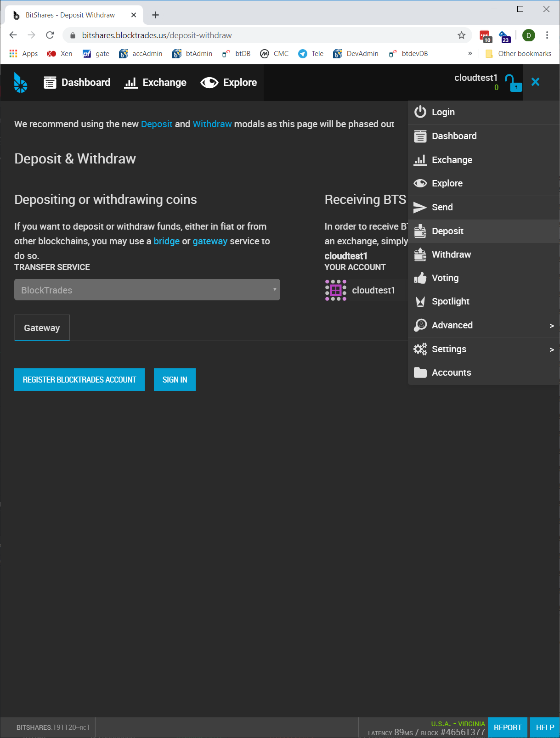Follow the Deposit modal link in notice
Viewport: 560px width, 738px height.
point(157,124)
